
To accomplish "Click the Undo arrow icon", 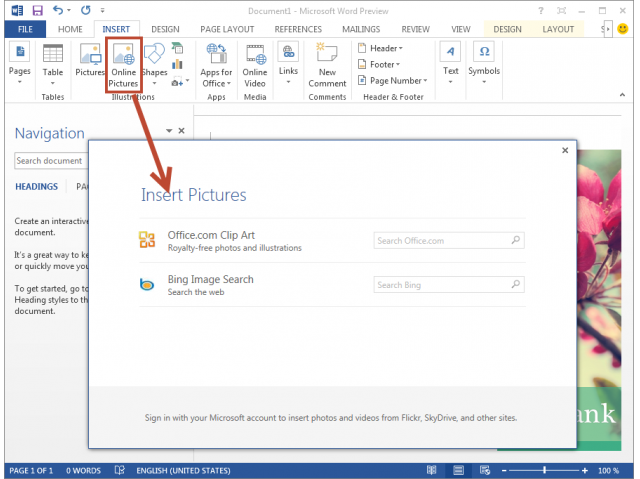I will [59, 10].
